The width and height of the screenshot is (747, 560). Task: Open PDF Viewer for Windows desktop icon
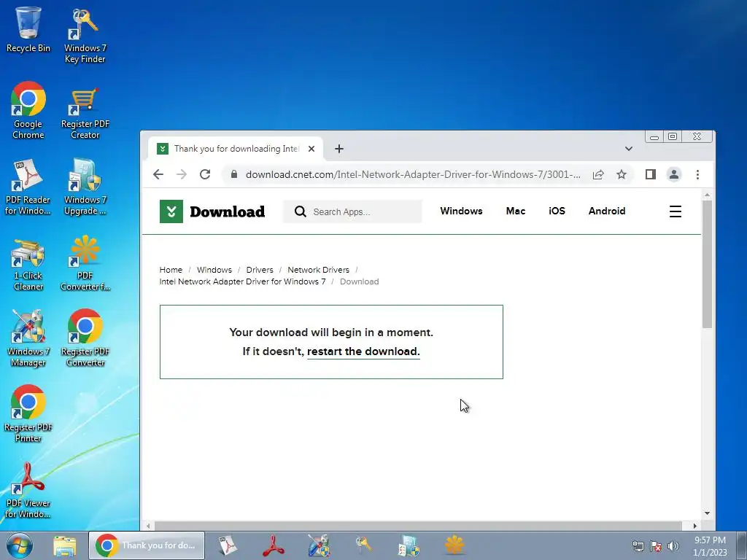tap(28, 491)
